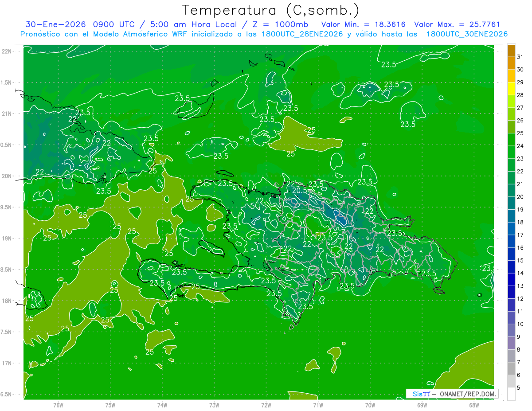Click the '18N' latitude axis label
532x411 pixels.
tap(7, 301)
